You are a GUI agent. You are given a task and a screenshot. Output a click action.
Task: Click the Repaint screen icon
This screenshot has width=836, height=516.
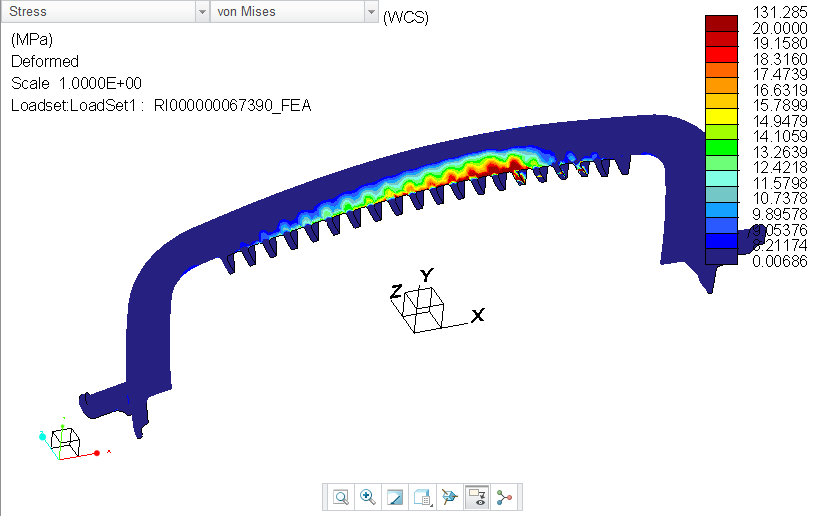[x=395, y=497]
